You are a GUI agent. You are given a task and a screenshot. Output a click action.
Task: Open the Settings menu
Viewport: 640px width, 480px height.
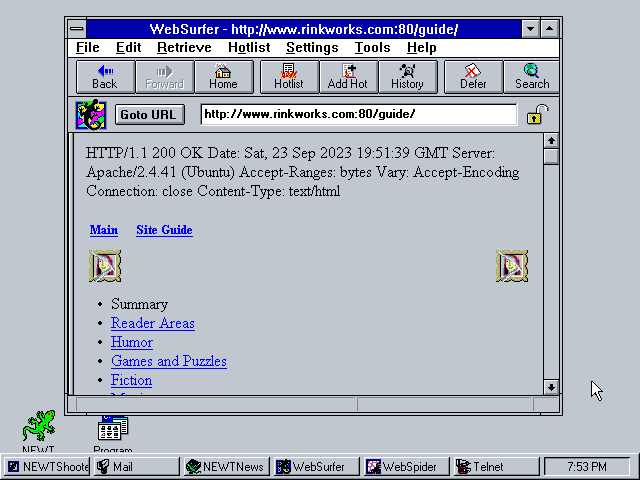[x=312, y=48]
